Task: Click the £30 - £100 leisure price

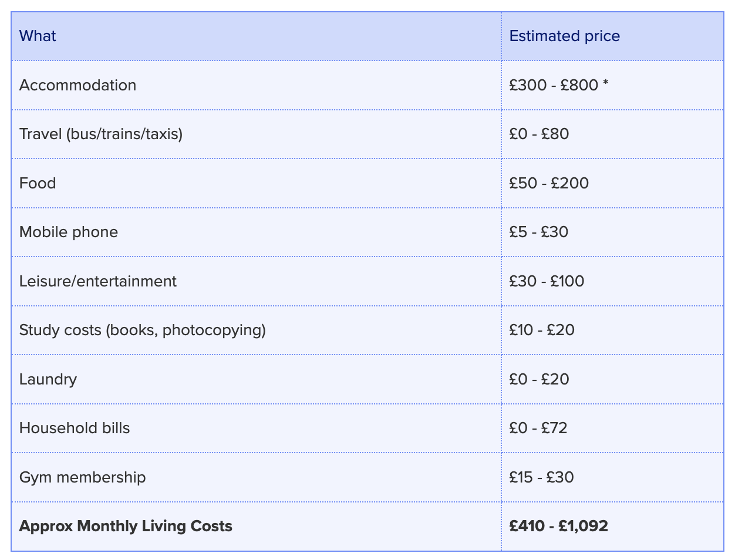Action: pos(547,281)
